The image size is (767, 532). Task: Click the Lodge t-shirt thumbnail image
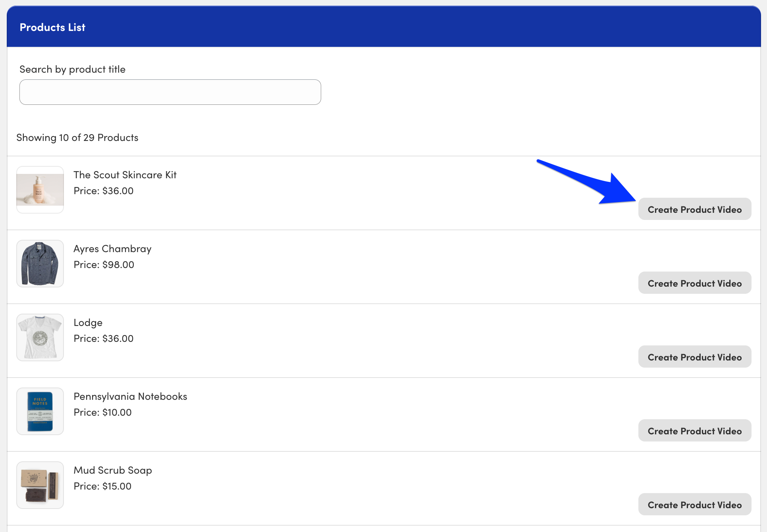(40, 337)
